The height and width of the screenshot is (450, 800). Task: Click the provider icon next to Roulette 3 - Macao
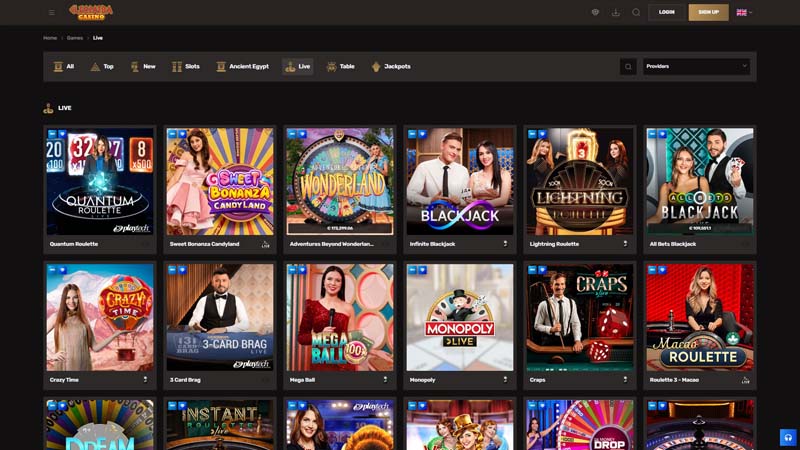coord(745,380)
